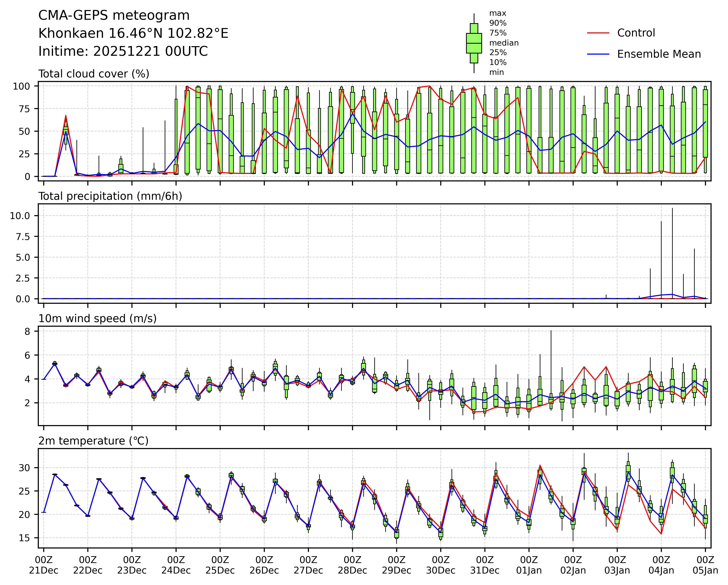Click the 10m wind speed (m/s) panel title
The width and height of the screenshot is (728, 585).
[97, 318]
